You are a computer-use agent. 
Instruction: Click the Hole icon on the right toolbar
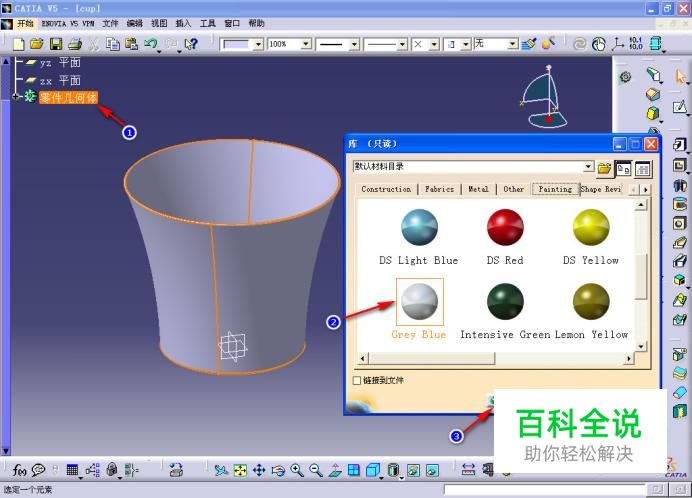click(680, 223)
